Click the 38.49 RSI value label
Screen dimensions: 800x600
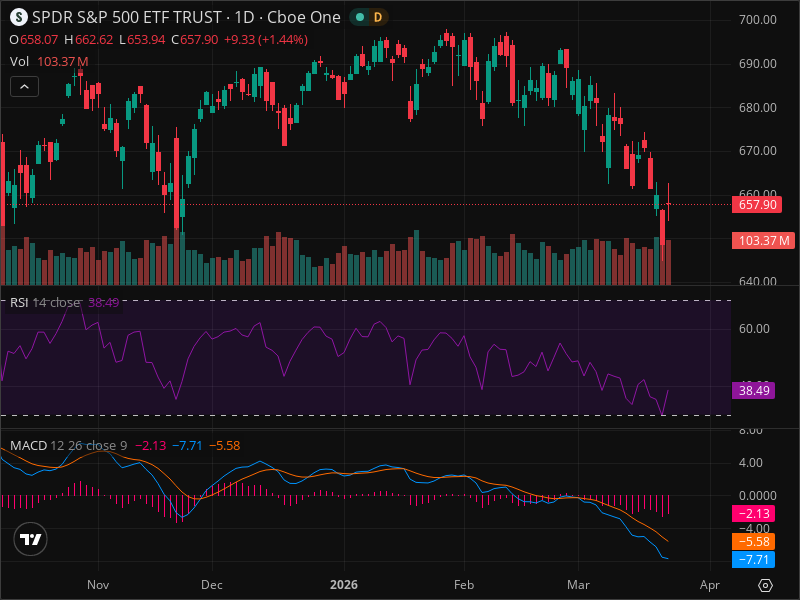point(754,391)
